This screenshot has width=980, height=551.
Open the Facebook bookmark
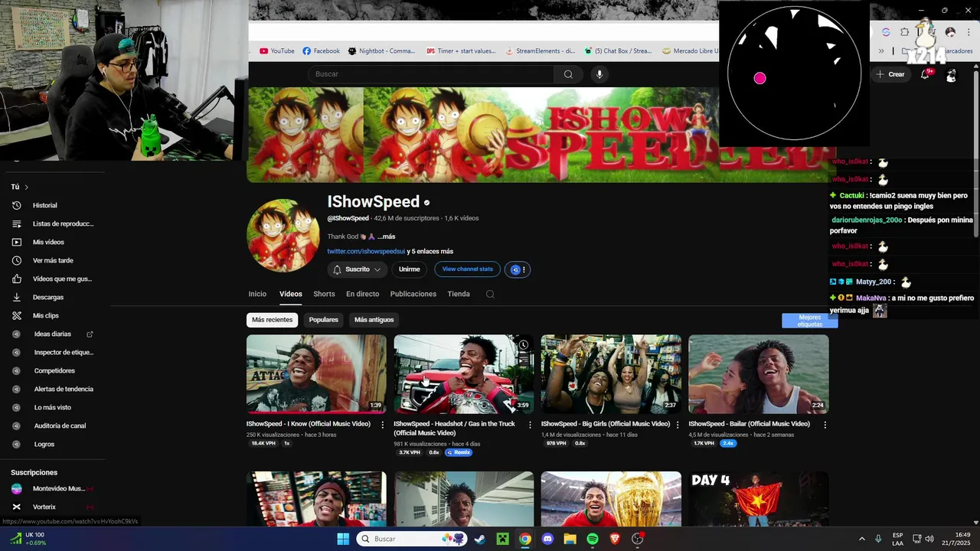(321, 51)
